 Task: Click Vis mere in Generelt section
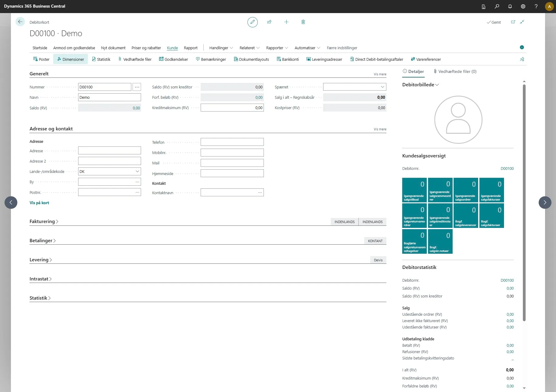380,74
